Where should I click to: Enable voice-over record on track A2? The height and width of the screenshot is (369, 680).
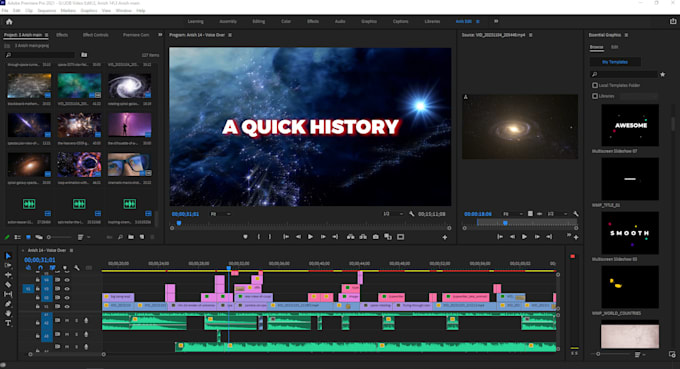click(86, 321)
